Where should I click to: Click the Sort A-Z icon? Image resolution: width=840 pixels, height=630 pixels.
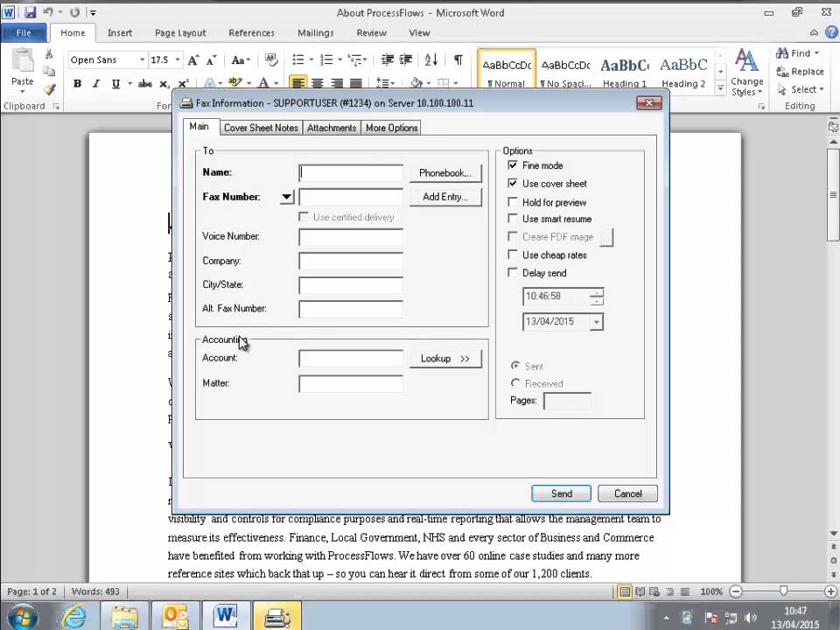431,60
